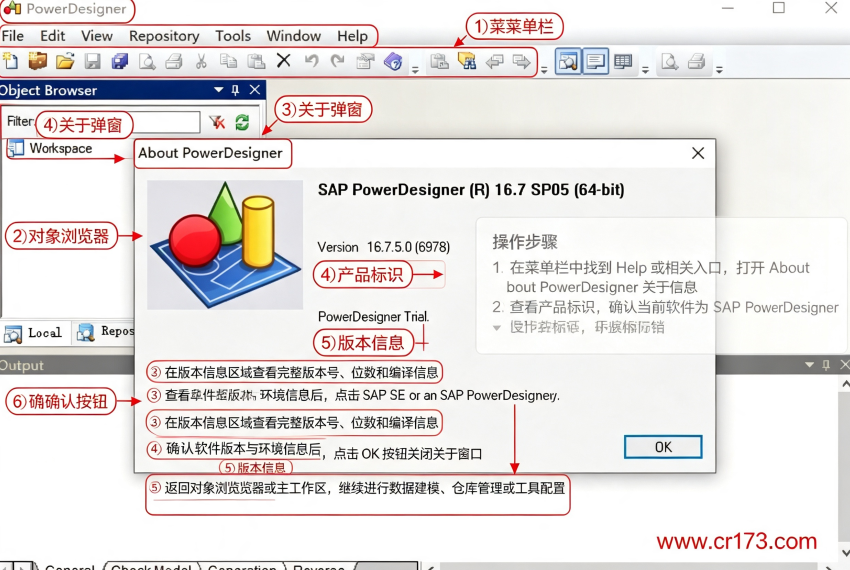Click the PowerDesigner logo image in About dialog
Screen dimensions: 850x570
coord(225,245)
